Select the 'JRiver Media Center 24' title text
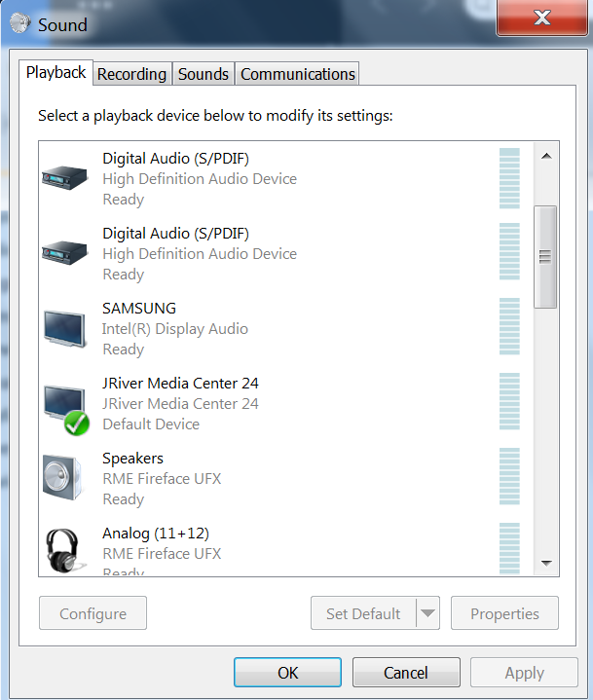This screenshot has width=593, height=700. [180, 383]
